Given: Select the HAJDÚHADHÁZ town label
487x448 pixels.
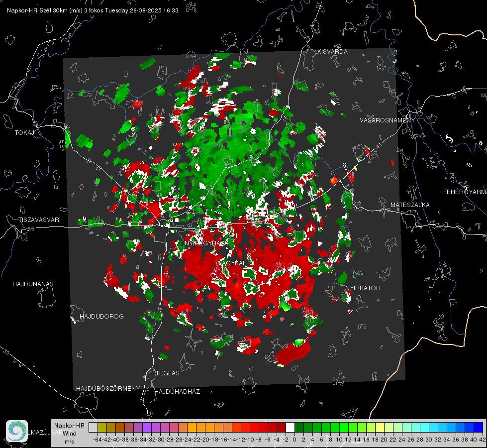Looking at the screenshot, I should [177, 392].
